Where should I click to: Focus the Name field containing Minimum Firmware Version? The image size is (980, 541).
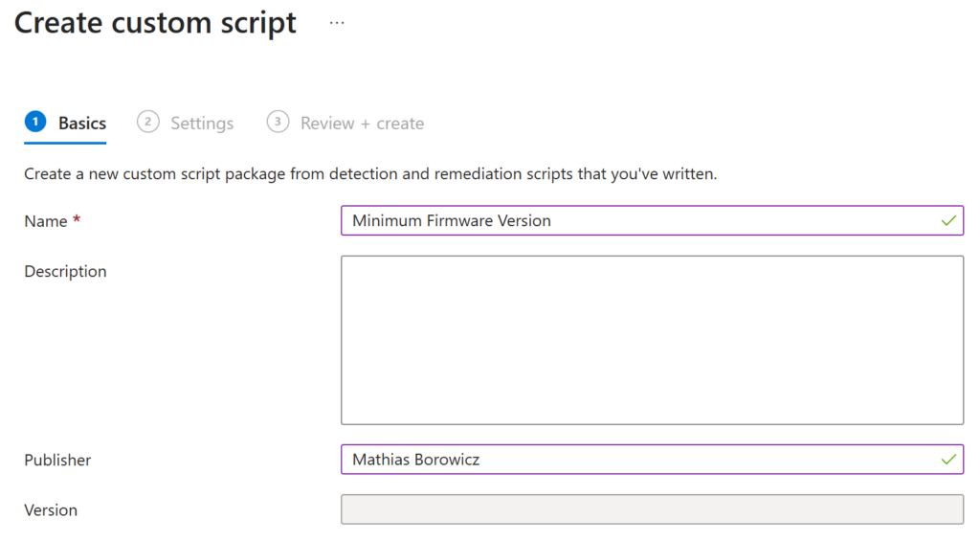pyautogui.click(x=632, y=221)
